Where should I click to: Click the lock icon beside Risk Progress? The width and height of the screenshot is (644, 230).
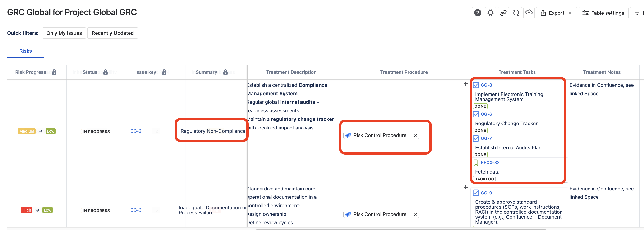(54, 72)
